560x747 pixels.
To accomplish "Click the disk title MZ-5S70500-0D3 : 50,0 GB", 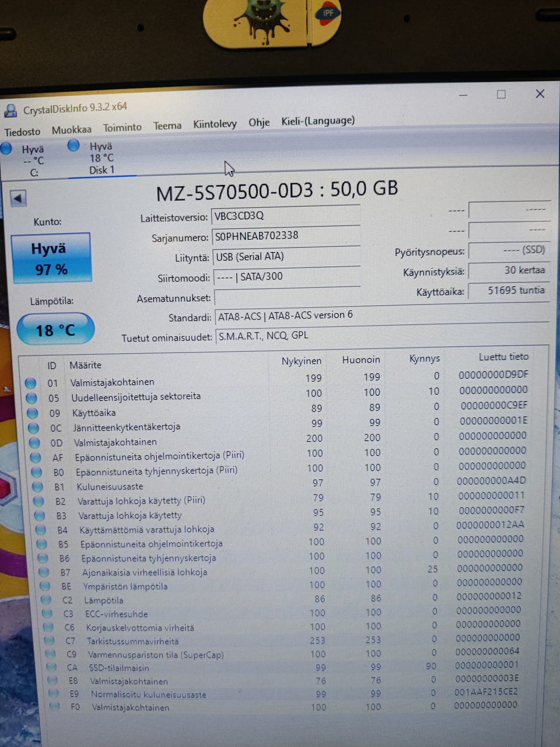I will (x=277, y=190).
